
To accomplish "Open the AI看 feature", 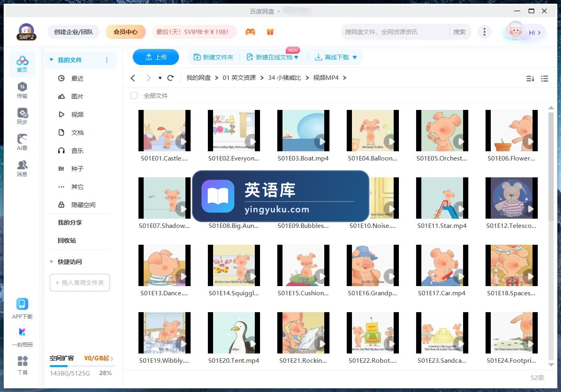I will coord(22,142).
